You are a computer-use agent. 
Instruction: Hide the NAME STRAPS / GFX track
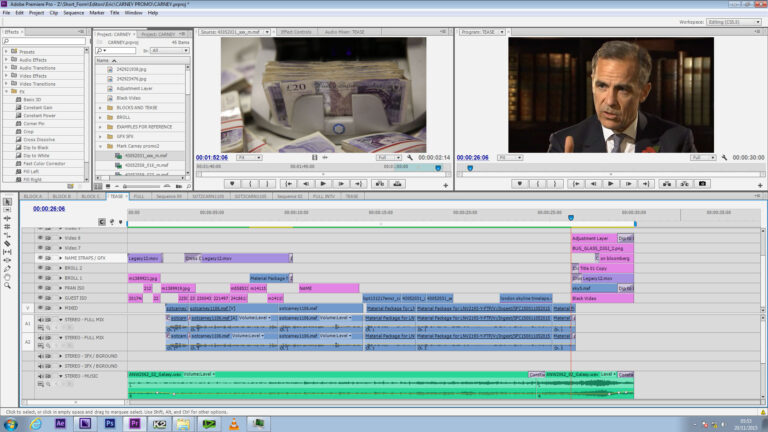pyautogui.click(x=40, y=258)
